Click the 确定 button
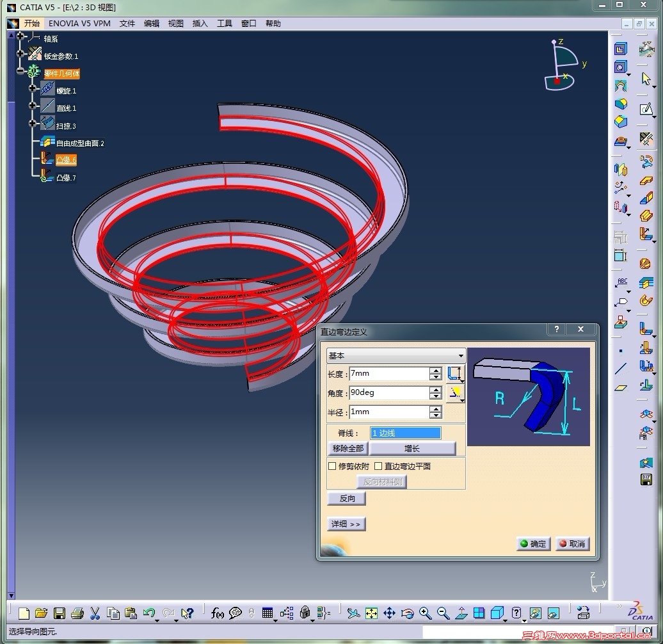Viewport: 663px width, 644px height. [533, 543]
